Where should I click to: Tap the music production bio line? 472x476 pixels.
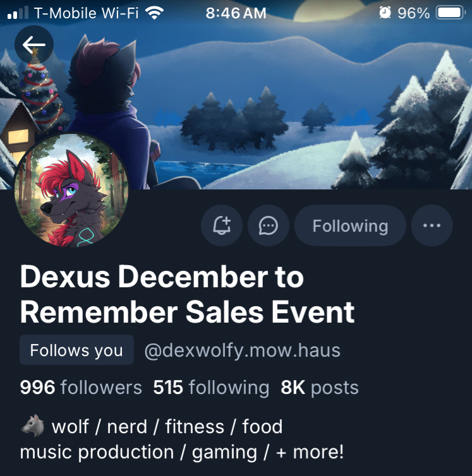(x=182, y=452)
